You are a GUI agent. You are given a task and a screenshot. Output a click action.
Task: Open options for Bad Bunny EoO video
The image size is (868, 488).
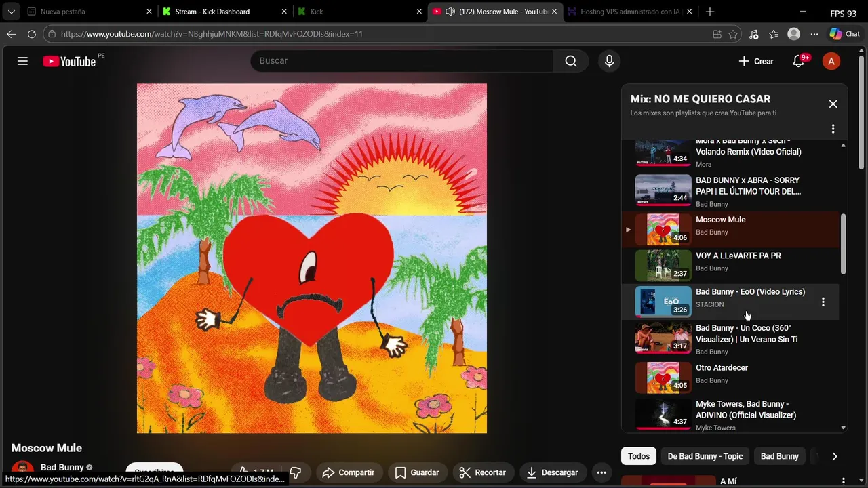(x=823, y=302)
